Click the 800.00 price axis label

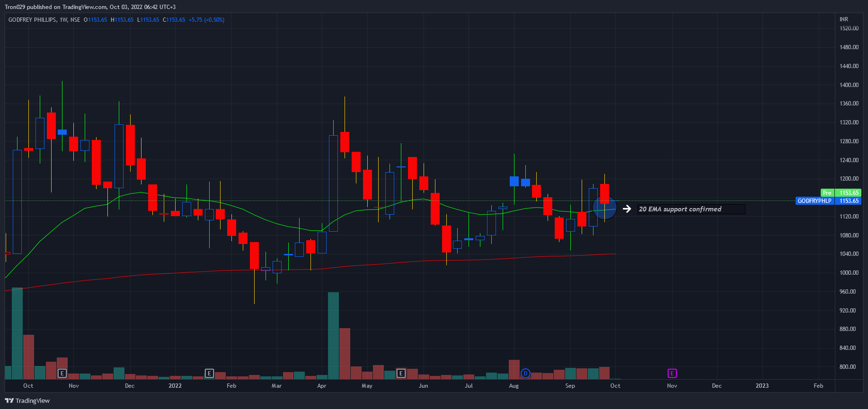coord(848,367)
